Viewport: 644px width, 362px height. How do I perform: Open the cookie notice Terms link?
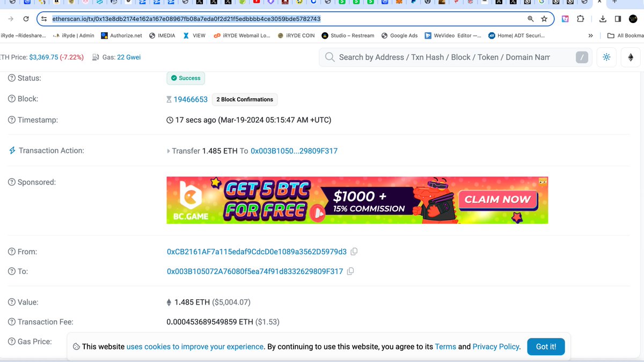click(x=445, y=346)
